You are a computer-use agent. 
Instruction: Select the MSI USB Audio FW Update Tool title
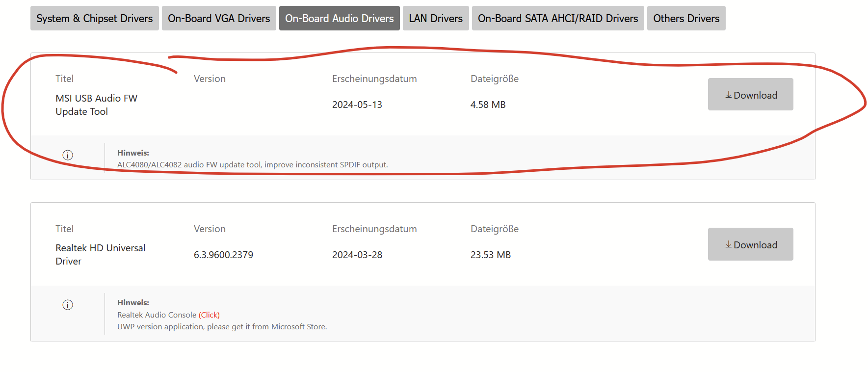(97, 105)
